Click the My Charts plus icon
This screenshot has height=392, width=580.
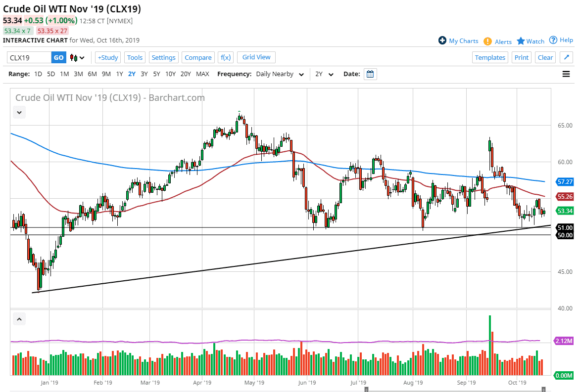[x=442, y=41]
